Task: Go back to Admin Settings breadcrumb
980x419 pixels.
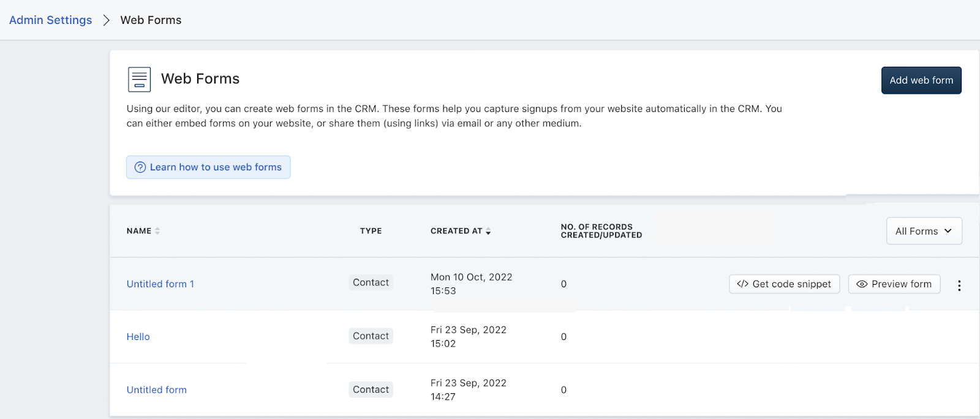Action: 50,20
